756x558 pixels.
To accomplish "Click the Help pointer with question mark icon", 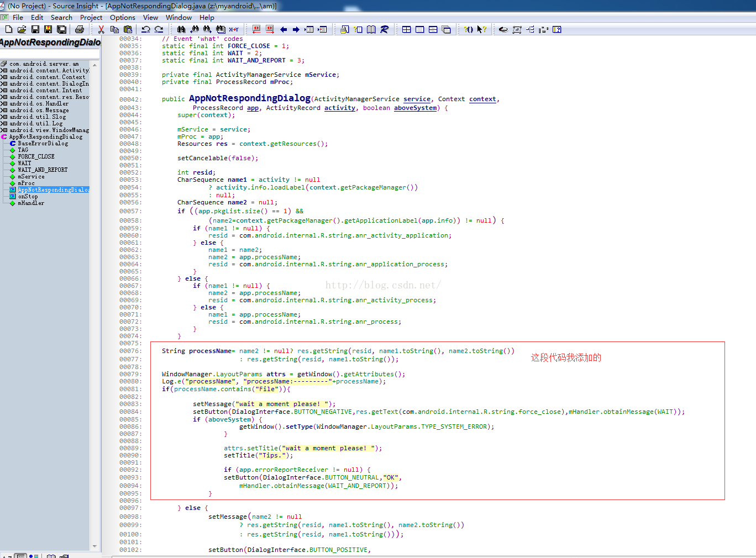I will click(x=482, y=29).
